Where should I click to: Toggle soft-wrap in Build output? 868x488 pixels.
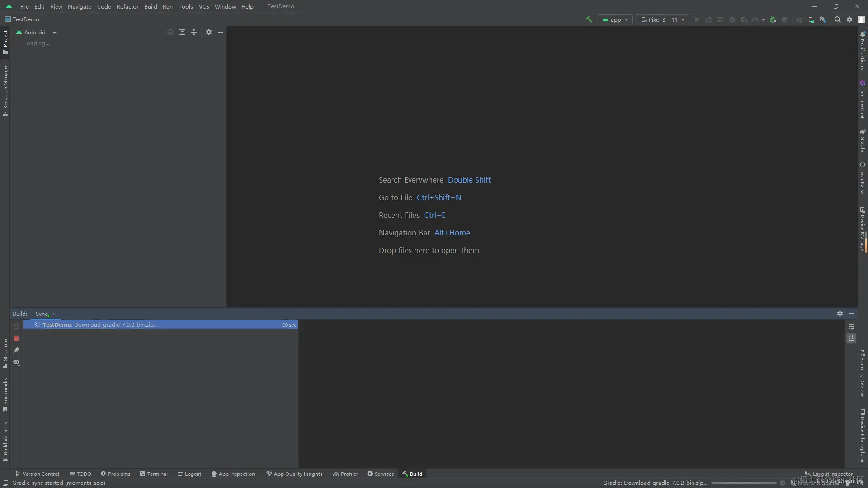(851, 327)
